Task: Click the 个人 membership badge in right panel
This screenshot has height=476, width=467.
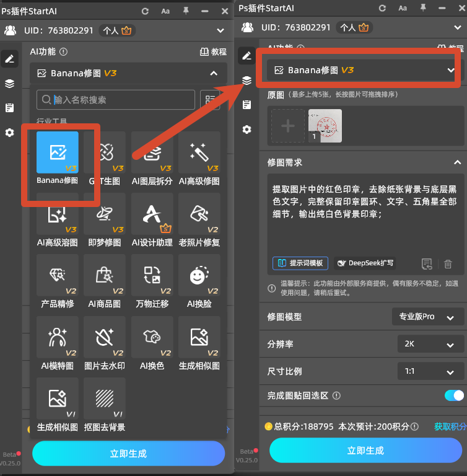Action: coord(354,27)
